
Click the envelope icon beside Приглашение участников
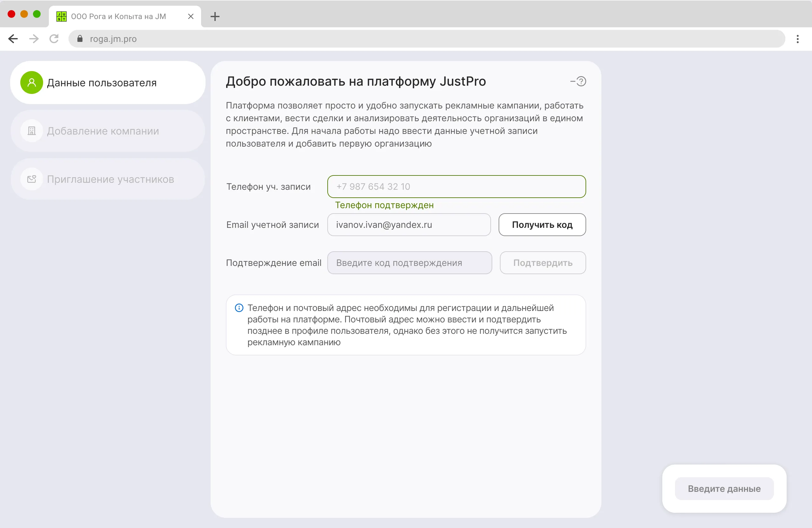(31, 179)
